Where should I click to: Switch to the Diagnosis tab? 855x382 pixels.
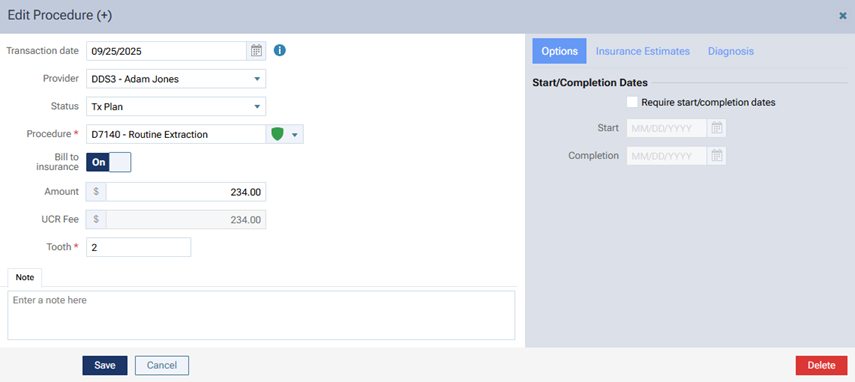coord(731,51)
